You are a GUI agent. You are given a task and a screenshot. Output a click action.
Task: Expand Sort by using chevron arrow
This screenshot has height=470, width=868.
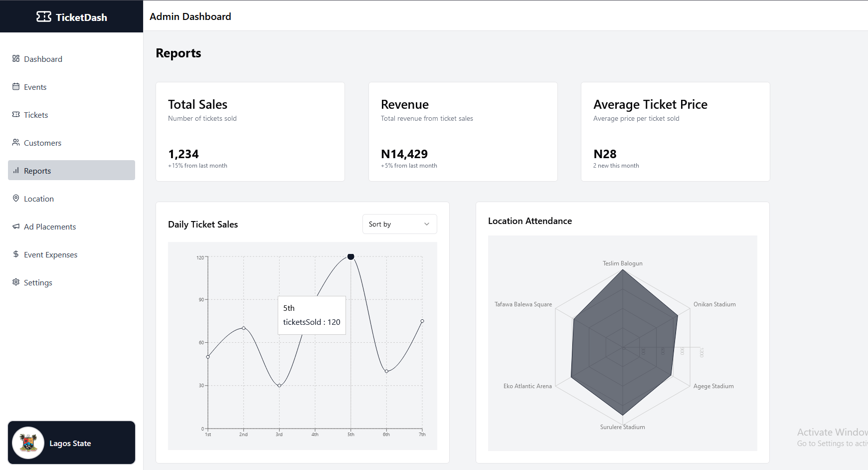pos(427,224)
